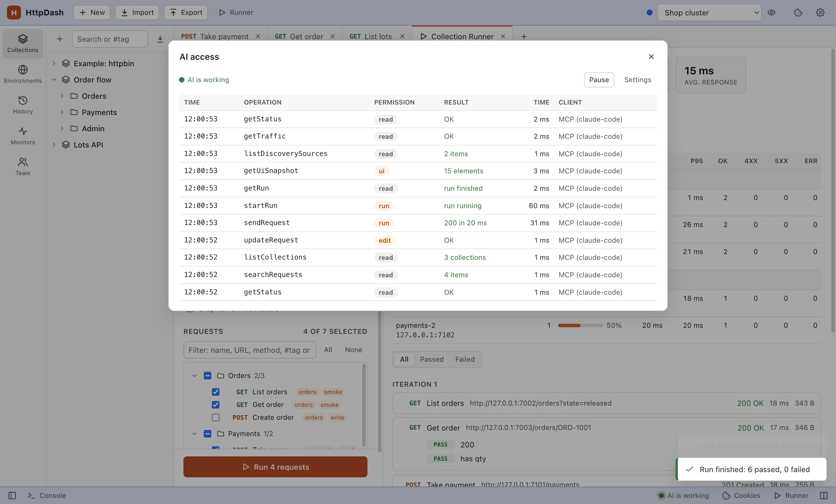Expand the Lots API collection

(54, 145)
